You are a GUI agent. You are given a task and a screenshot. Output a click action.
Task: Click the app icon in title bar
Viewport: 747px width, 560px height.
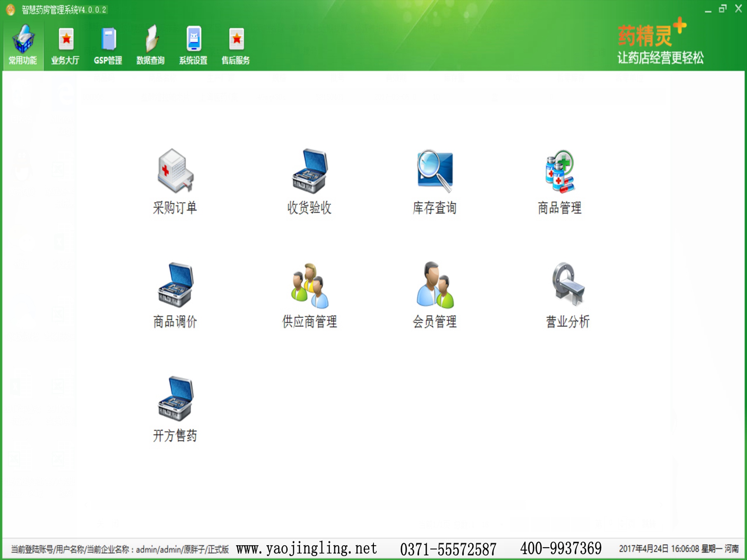pyautogui.click(x=10, y=10)
